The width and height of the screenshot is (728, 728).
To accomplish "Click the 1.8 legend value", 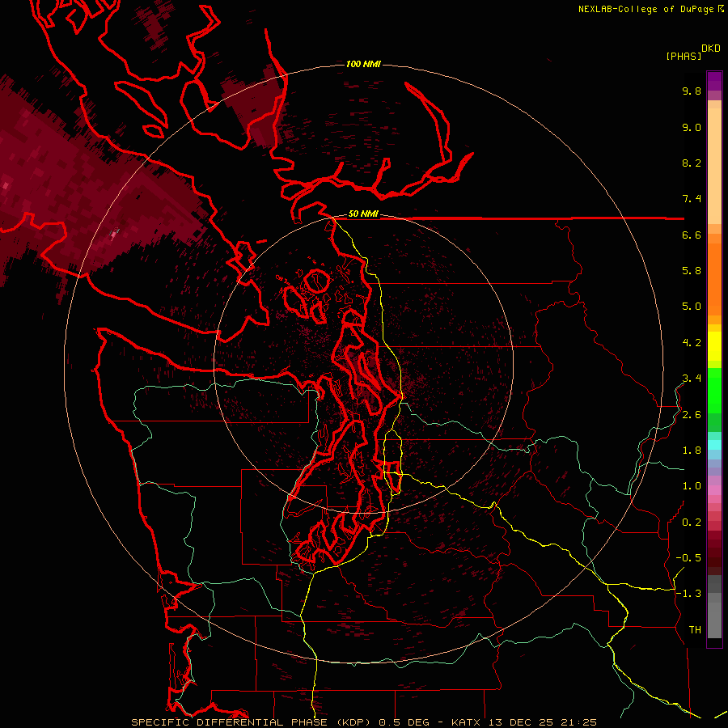I will (x=692, y=451).
